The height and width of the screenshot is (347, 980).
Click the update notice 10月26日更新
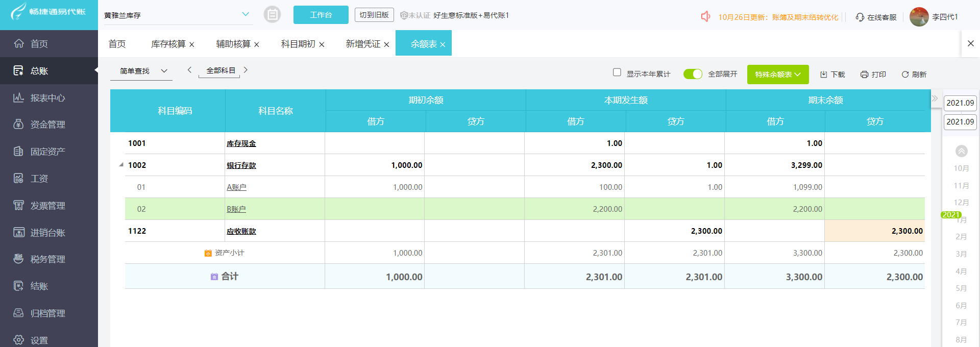coord(778,17)
